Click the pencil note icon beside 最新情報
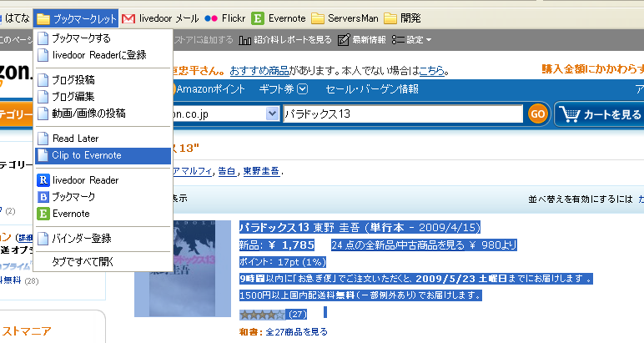 point(344,40)
